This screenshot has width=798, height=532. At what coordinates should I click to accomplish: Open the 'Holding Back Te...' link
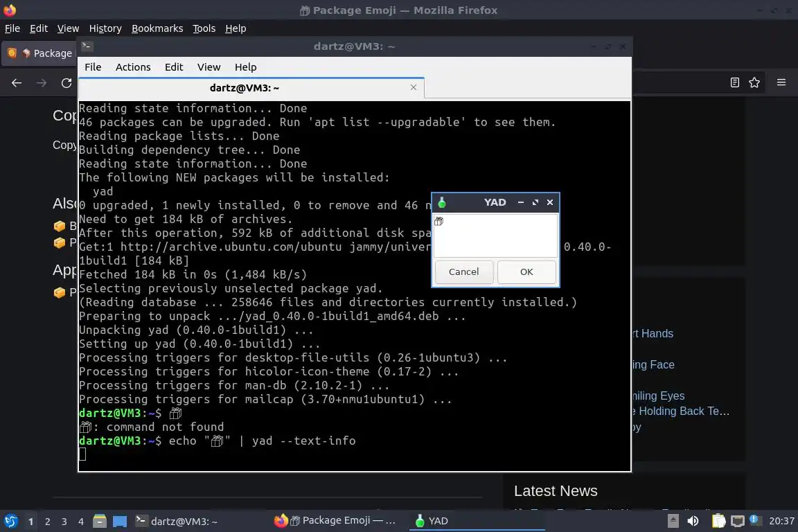681,411
